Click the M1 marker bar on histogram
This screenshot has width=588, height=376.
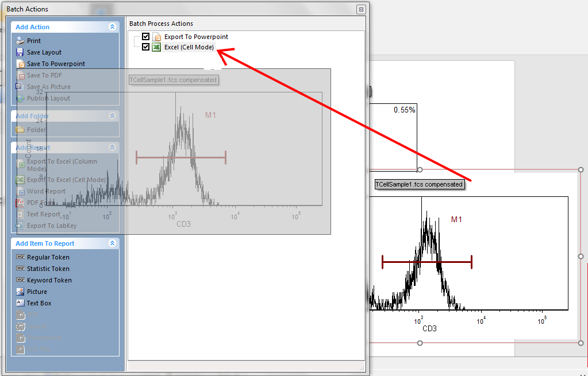426,262
